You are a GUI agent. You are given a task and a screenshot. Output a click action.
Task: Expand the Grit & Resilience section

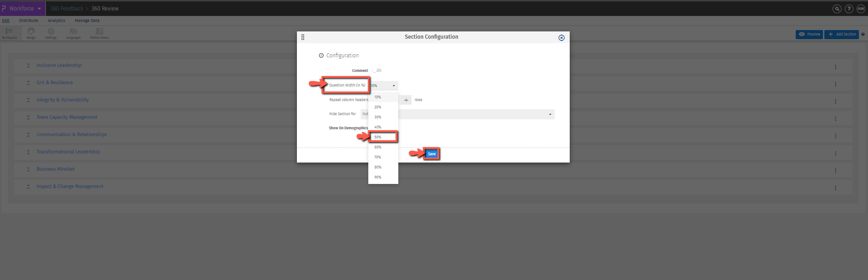(28, 83)
